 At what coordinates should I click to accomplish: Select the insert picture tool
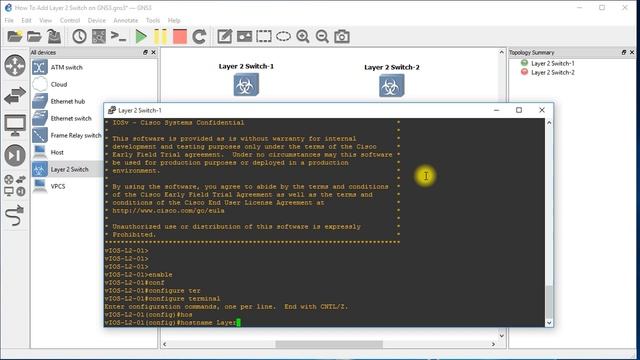[x=244, y=37]
